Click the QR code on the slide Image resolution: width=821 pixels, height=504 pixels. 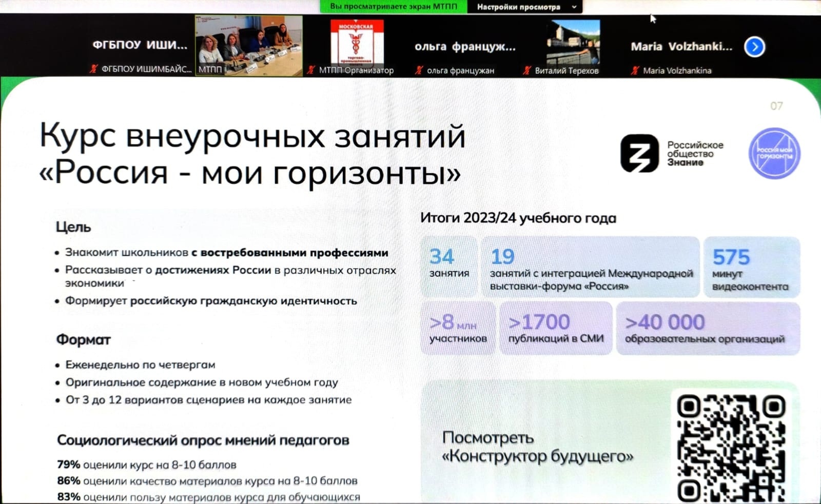coord(731,449)
